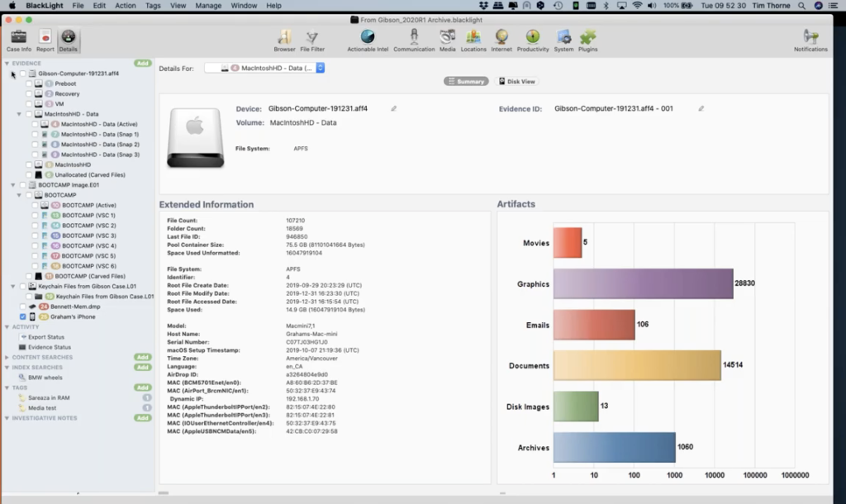Switch to the Disk View tab
Image resolution: width=846 pixels, height=504 pixels.
point(517,82)
